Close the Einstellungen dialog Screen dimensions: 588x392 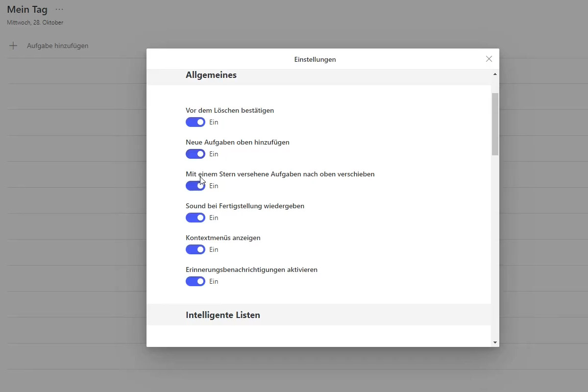point(489,59)
